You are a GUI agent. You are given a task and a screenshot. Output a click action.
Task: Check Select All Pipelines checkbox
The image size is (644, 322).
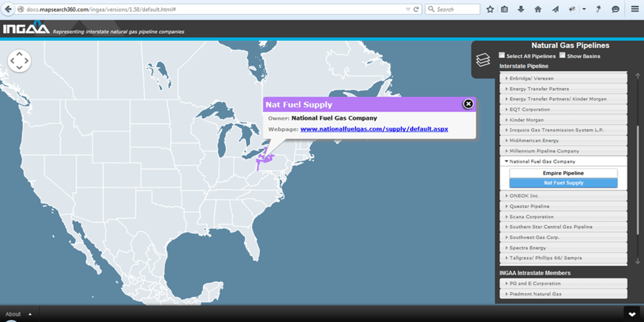click(x=502, y=55)
